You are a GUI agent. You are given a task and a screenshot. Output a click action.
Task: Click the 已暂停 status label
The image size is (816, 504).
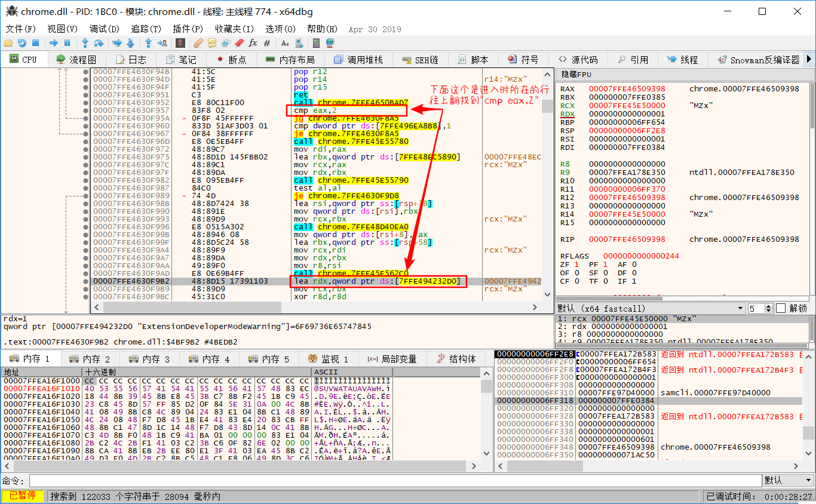point(23,496)
